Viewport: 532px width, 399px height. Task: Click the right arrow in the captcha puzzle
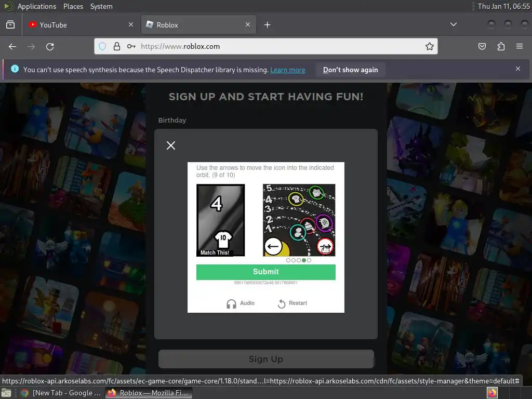[325, 247]
